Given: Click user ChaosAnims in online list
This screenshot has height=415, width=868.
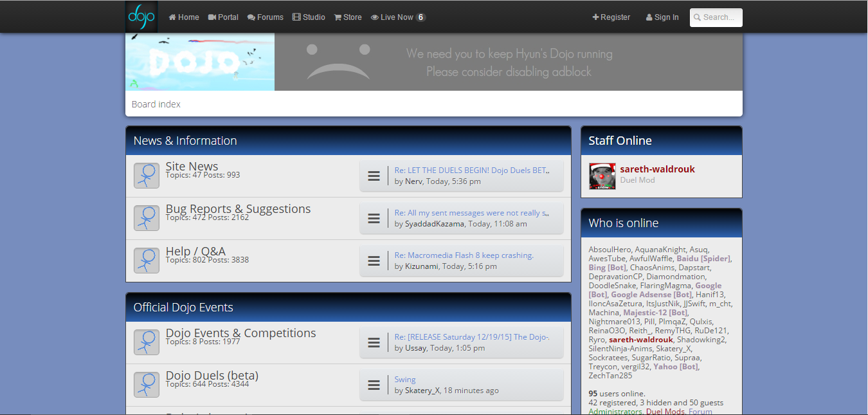Looking at the screenshot, I should (652, 268).
